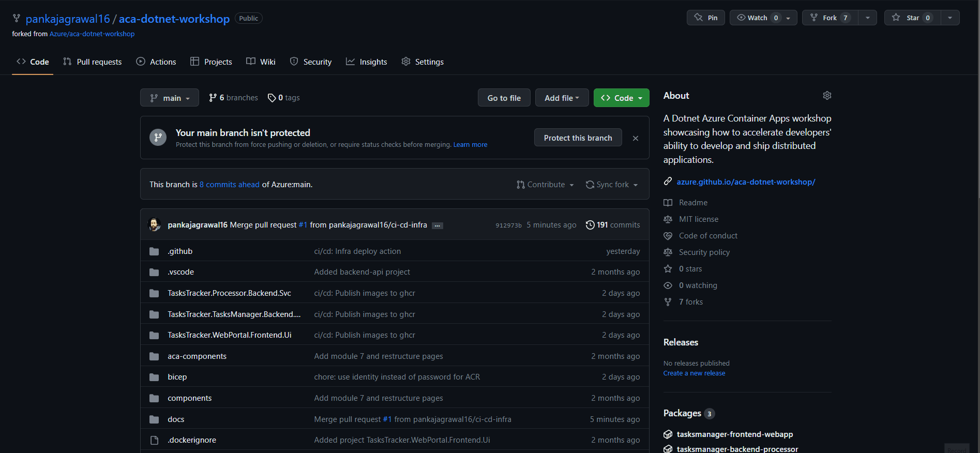This screenshot has height=453, width=980.
Task: Open the tasksmanager-frontend-webapp package
Action: click(734, 434)
